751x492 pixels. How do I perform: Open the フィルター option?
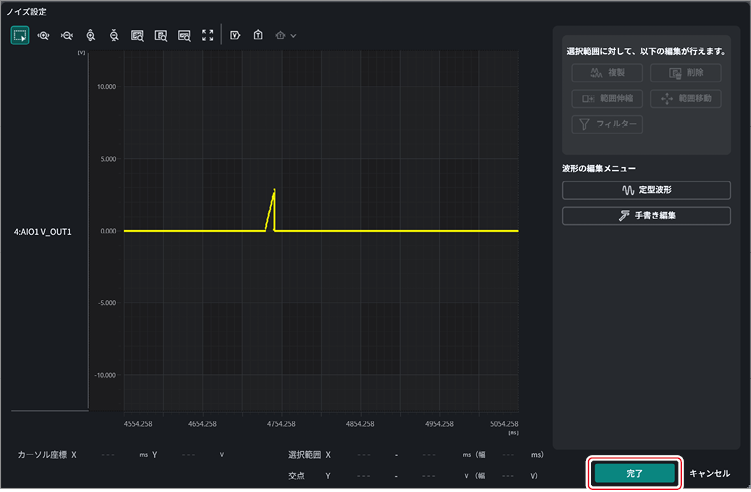pyautogui.click(x=607, y=124)
